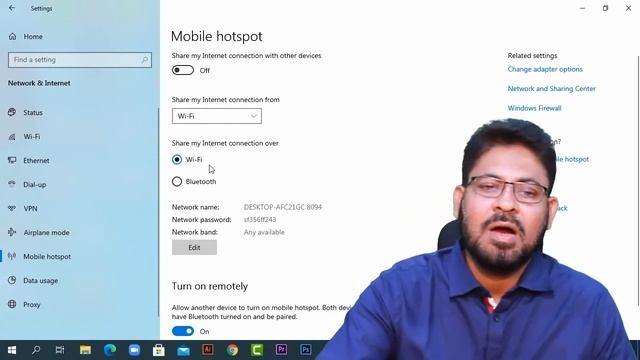Launch Adobe Premiere Pro from the taskbar

pyautogui.click(x=281, y=350)
